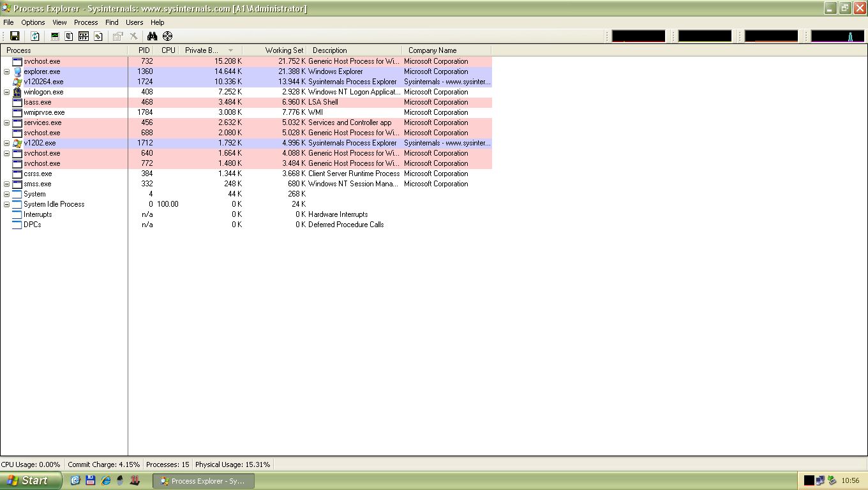Click the Refresh Now toolbar icon

pyautogui.click(x=35, y=36)
